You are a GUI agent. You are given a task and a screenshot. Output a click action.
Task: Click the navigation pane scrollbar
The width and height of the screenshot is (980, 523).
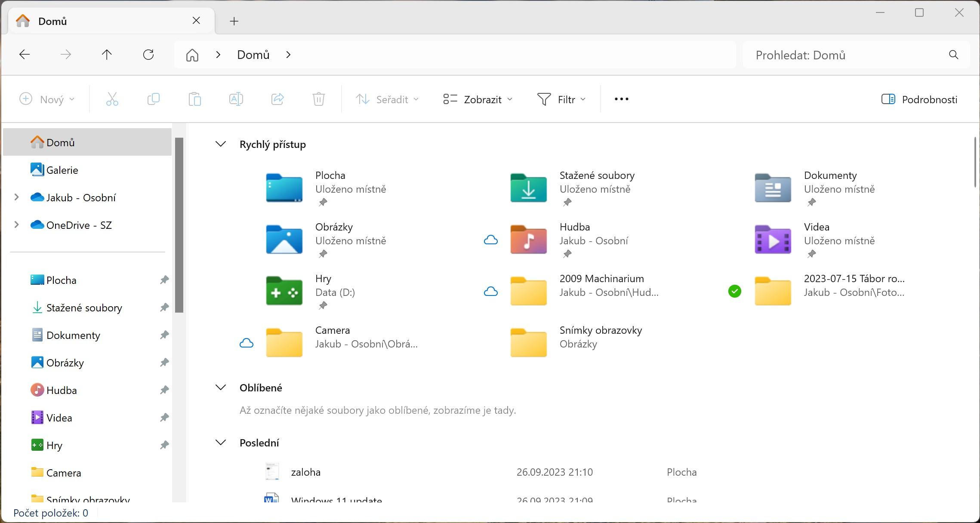pyautogui.click(x=179, y=225)
